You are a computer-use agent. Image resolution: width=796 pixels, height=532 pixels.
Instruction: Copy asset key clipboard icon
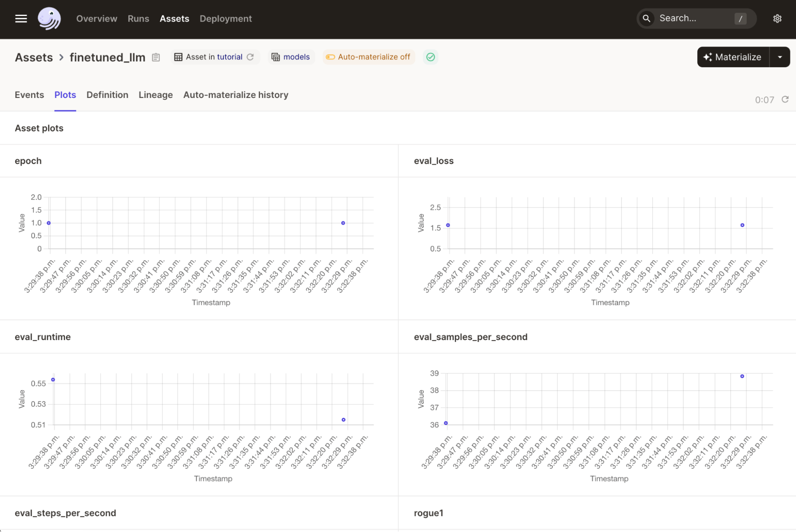(156, 57)
